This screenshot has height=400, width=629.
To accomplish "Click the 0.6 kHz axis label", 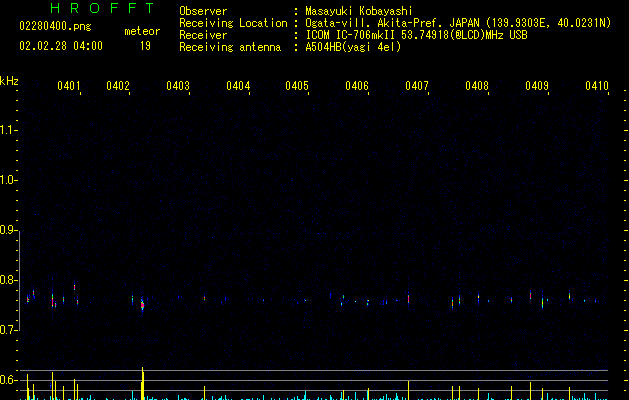I will pos(8,380).
